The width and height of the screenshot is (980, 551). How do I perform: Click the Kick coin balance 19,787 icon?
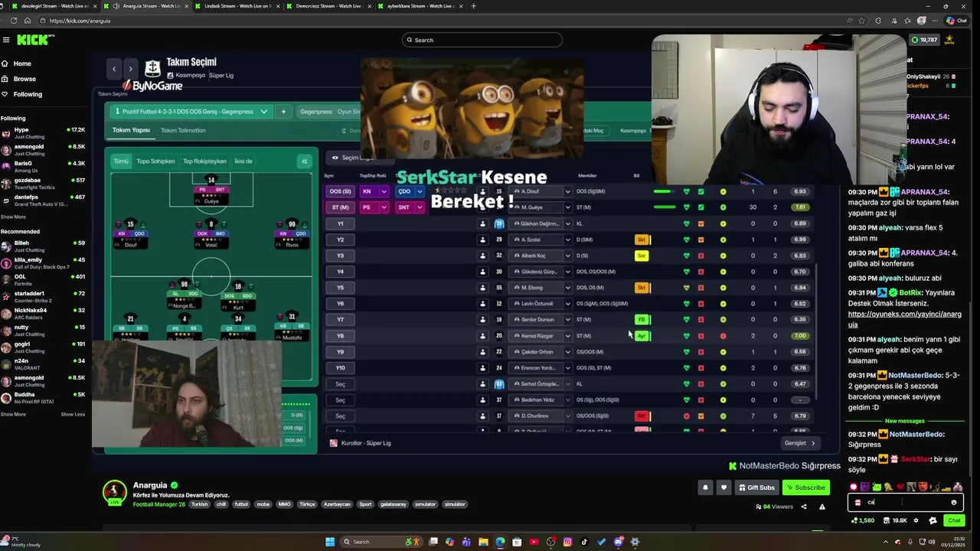925,40
